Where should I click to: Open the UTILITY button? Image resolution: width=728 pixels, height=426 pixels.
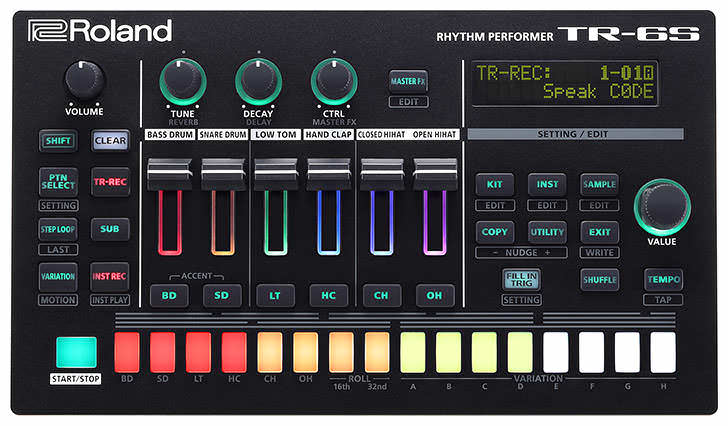(547, 232)
